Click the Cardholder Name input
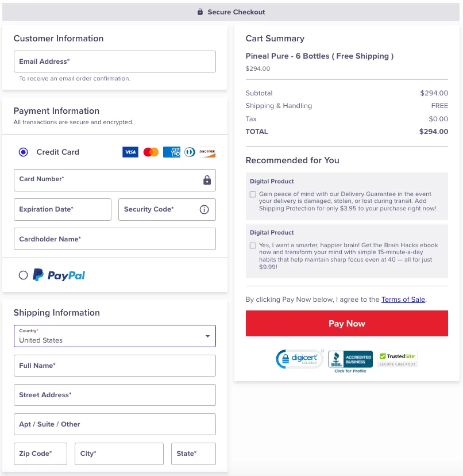 pos(115,239)
